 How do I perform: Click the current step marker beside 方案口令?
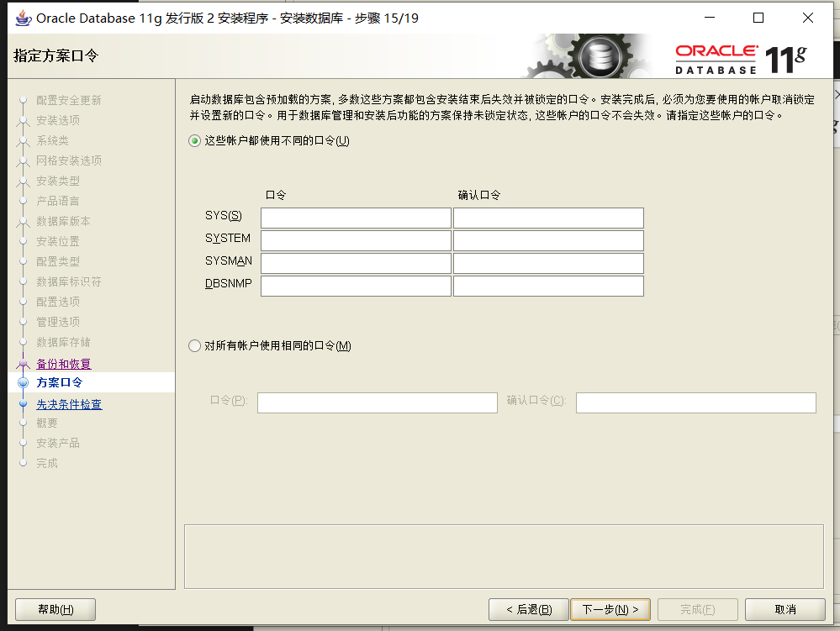tap(23, 383)
